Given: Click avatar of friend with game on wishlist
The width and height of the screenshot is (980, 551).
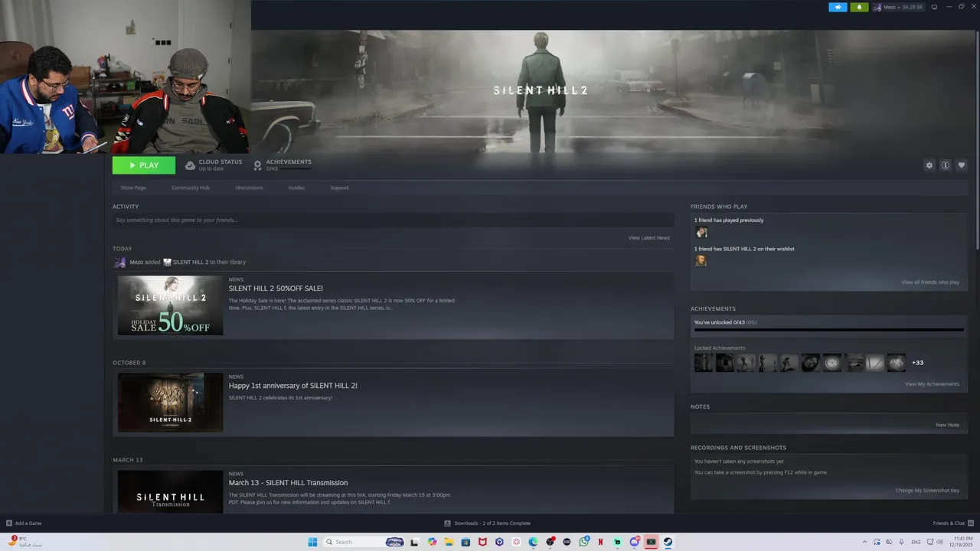Looking at the screenshot, I should pyautogui.click(x=701, y=261).
